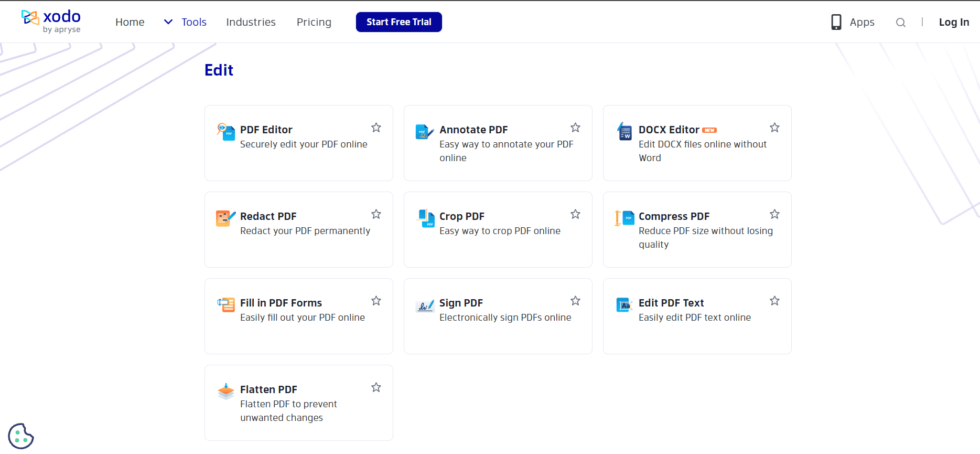This screenshot has height=454, width=980.
Task: Open the Crop PDF title link
Action: 462,216
